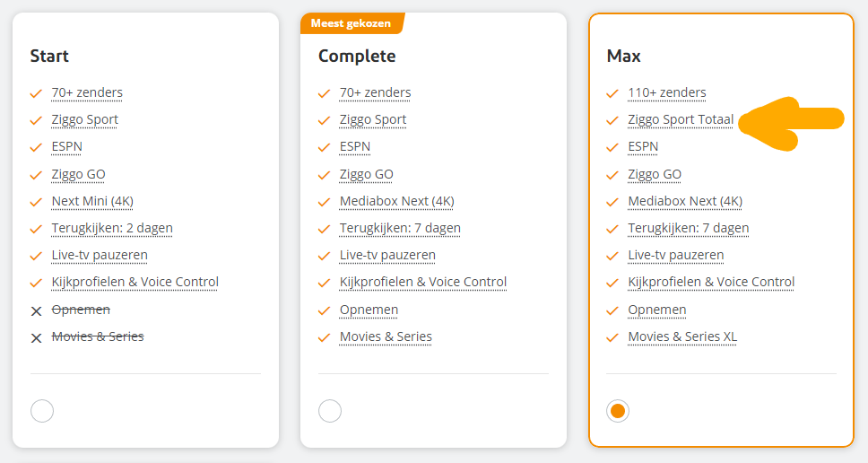
Task: Click the Complete package title
Action: pyautogui.click(x=357, y=56)
